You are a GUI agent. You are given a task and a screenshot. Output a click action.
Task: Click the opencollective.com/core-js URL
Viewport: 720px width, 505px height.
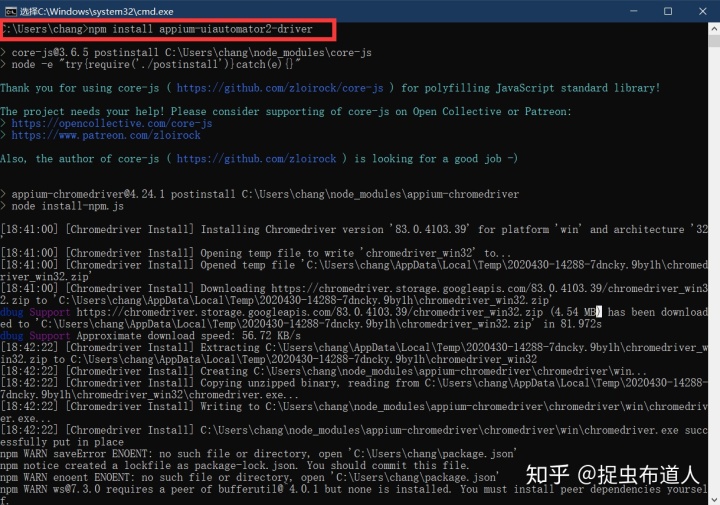[112, 123]
